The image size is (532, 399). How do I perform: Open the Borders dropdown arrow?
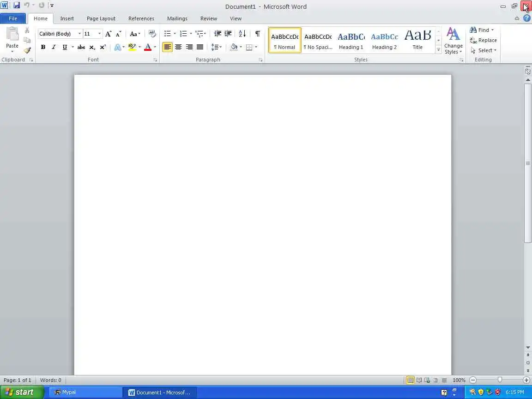[x=256, y=47]
